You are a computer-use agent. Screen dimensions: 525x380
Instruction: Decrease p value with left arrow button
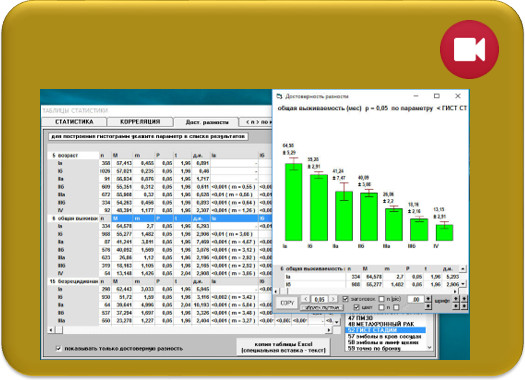point(306,299)
